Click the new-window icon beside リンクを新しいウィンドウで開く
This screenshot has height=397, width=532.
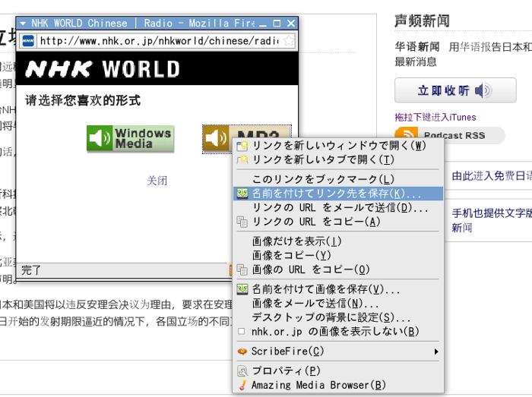tap(242, 146)
